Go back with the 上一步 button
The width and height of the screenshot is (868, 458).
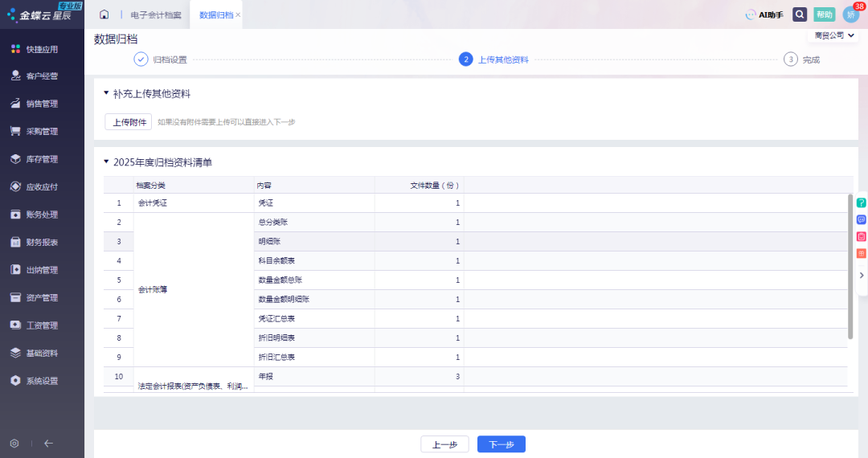pyautogui.click(x=444, y=444)
